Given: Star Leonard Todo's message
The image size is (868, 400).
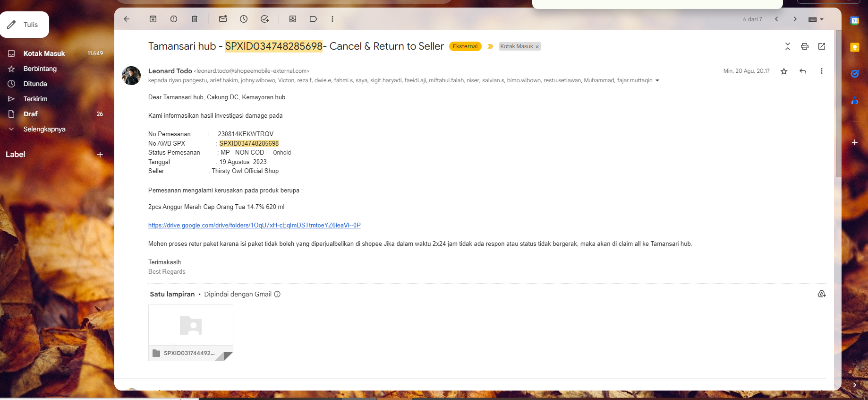Looking at the screenshot, I should point(784,71).
